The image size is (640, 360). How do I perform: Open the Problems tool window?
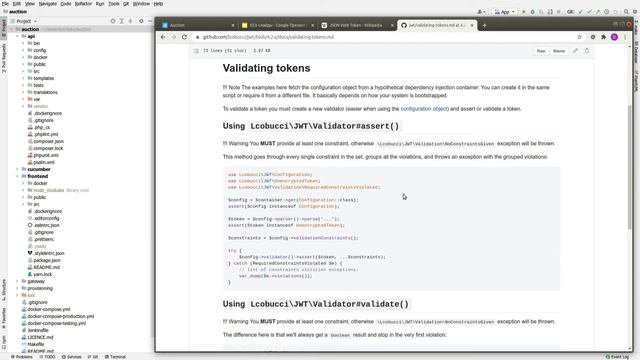(22, 357)
